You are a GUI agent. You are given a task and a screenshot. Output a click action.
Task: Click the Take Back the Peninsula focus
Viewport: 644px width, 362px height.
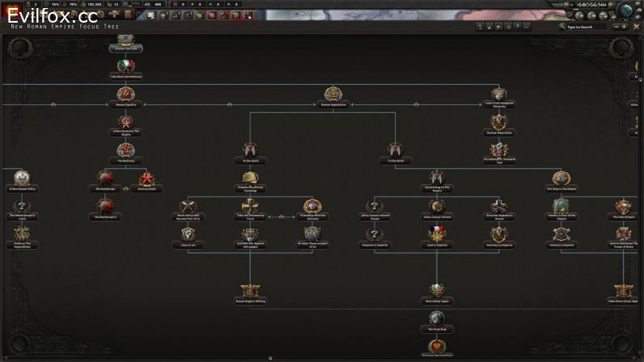(125, 67)
